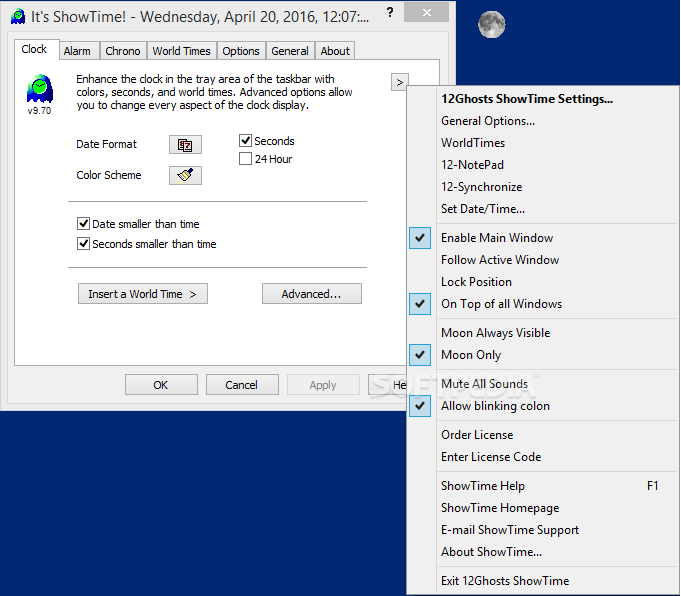The width and height of the screenshot is (681, 596).
Task: Select Enter License Code
Action: [543, 457]
